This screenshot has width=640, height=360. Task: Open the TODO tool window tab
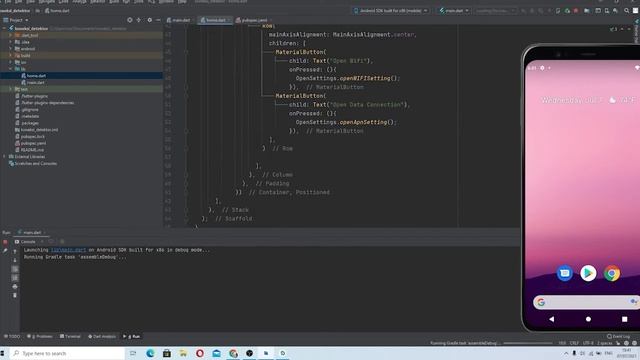12,336
